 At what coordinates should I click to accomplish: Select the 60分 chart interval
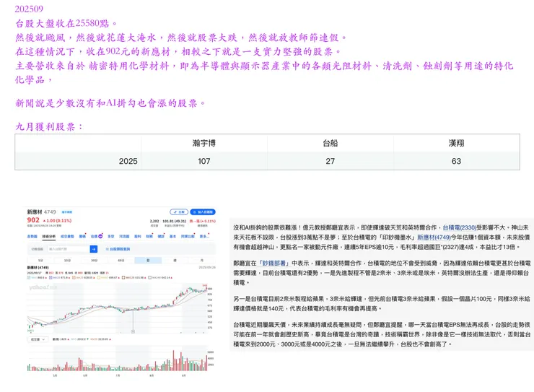click(121, 260)
